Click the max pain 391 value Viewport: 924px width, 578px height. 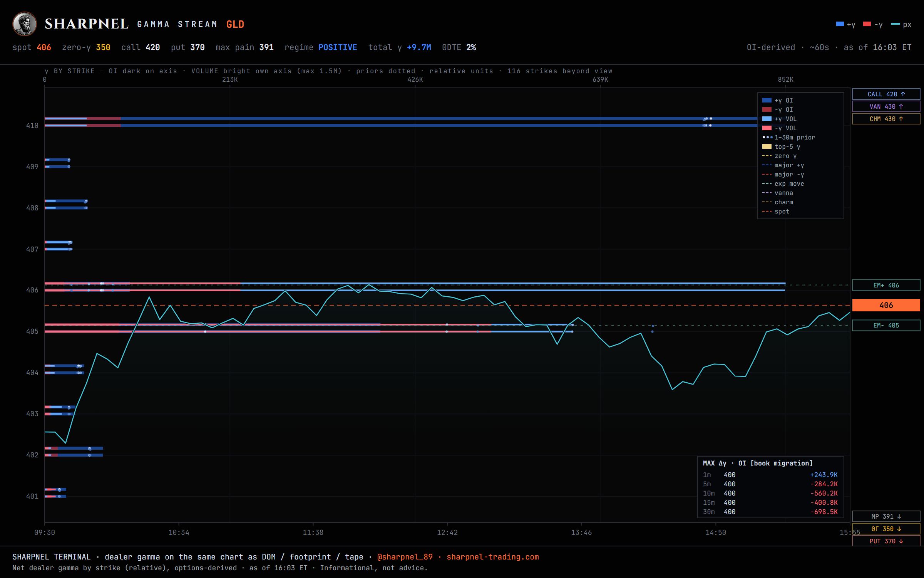point(266,47)
